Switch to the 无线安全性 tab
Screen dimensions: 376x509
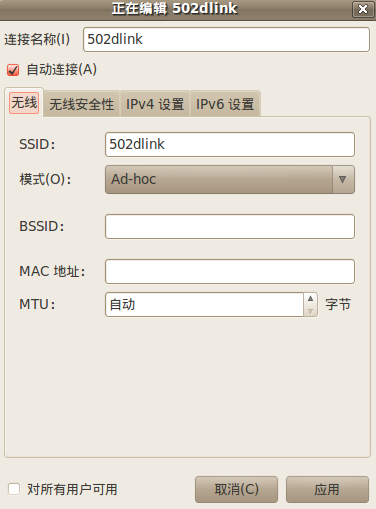click(x=82, y=104)
